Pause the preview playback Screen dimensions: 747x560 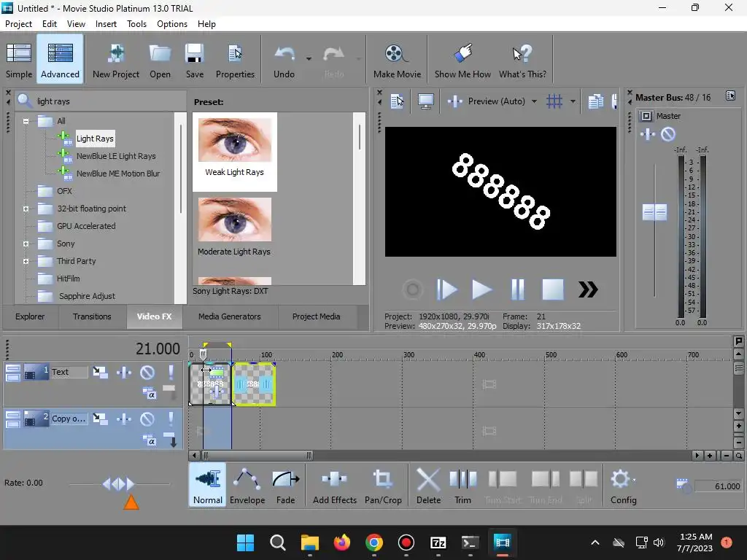[517, 289]
